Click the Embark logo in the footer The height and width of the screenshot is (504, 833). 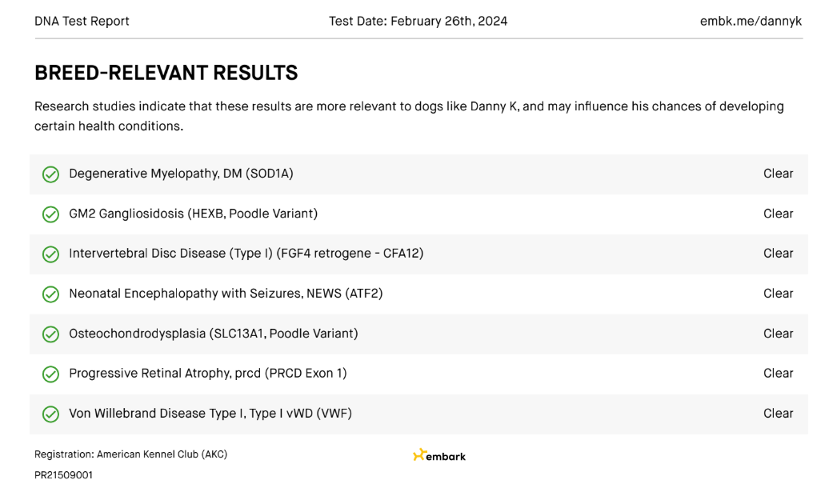pos(439,455)
